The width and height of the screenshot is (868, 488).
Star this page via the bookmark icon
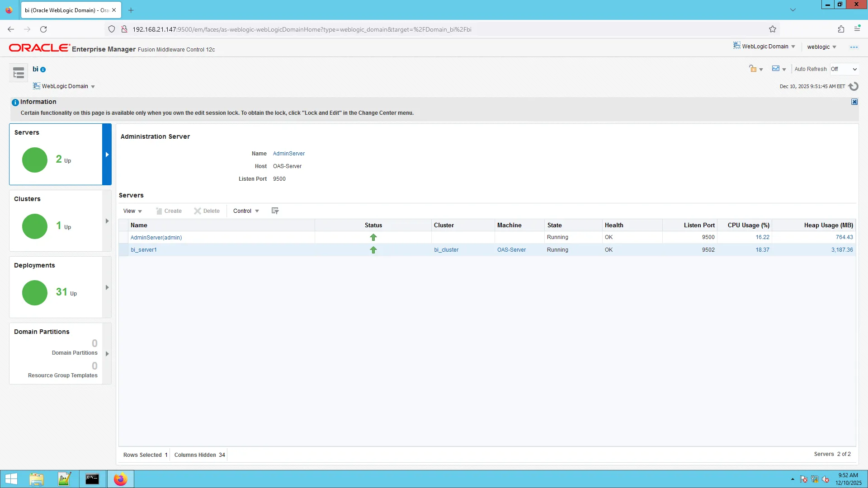pos(773,29)
